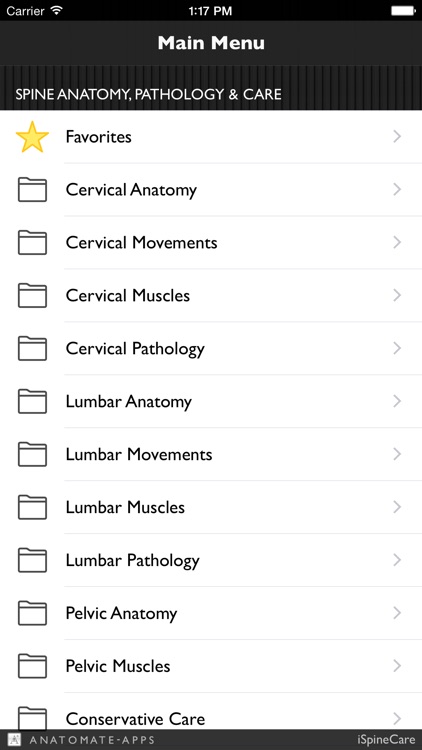Click the Wi-Fi status bar icon
The height and width of the screenshot is (750, 422).
pos(56,11)
